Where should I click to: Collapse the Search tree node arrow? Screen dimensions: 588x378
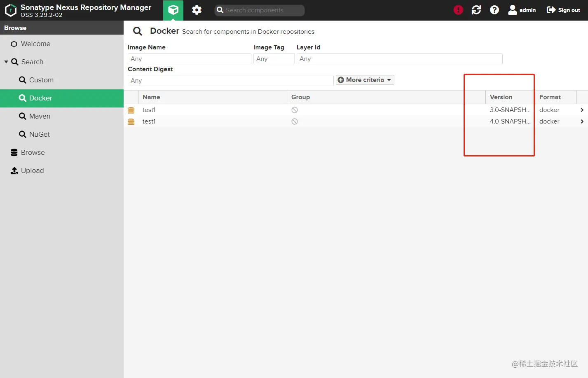click(x=6, y=62)
